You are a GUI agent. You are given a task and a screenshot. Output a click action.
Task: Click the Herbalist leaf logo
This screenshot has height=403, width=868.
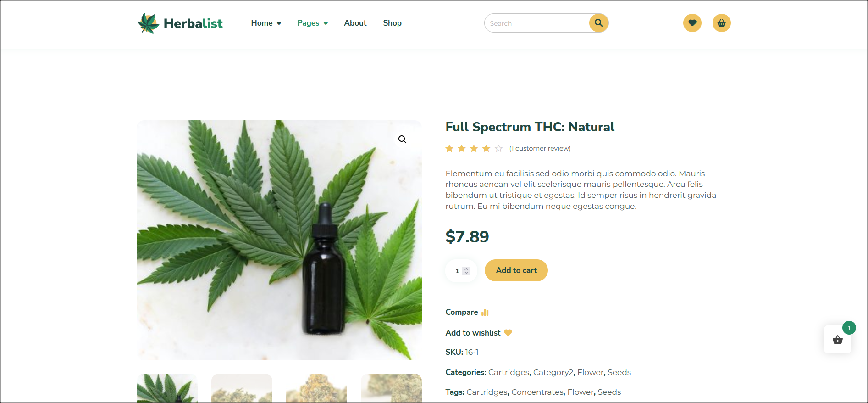point(148,23)
